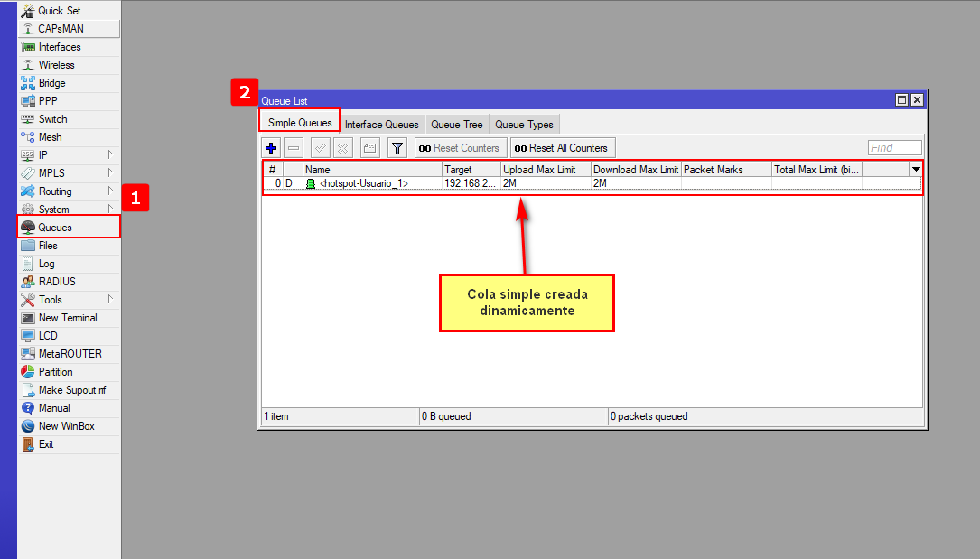
Task: Click the enable checkmark toolbar icon
Action: (x=320, y=148)
